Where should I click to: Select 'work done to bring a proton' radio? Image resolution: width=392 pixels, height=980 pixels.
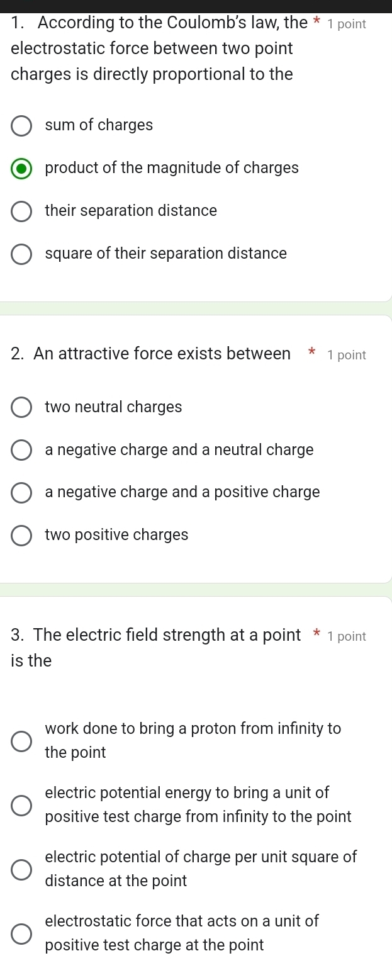tap(21, 741)
